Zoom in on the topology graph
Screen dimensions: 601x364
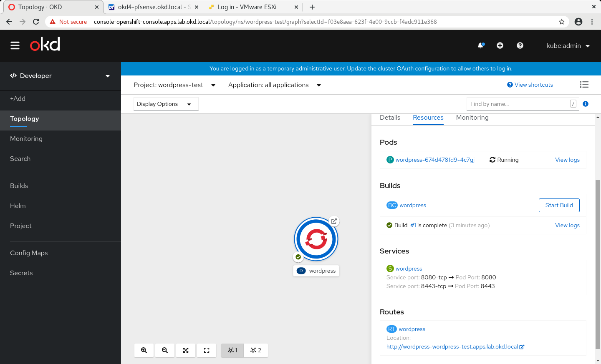[144, 350]
